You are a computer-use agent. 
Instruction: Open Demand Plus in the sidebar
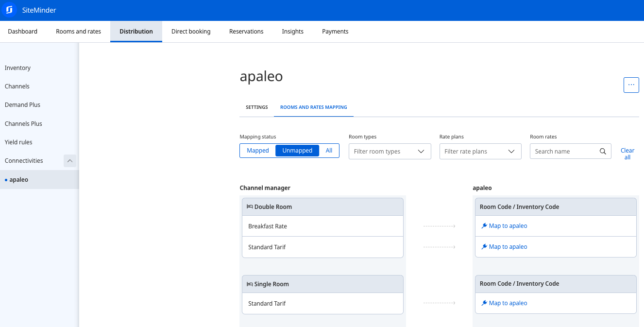(22, 105)
